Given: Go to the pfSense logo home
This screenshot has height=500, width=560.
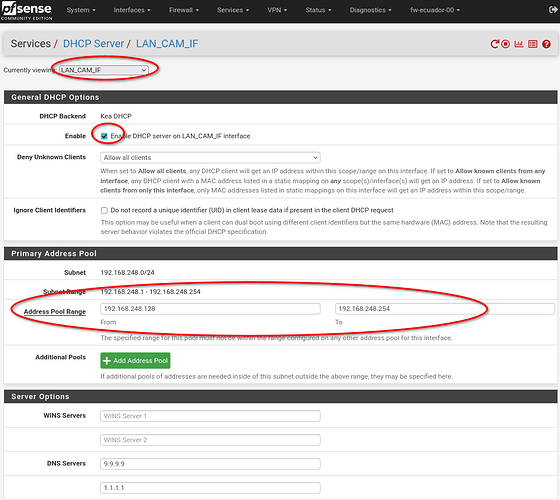Looking at the screenshot, I should [26, 11].
